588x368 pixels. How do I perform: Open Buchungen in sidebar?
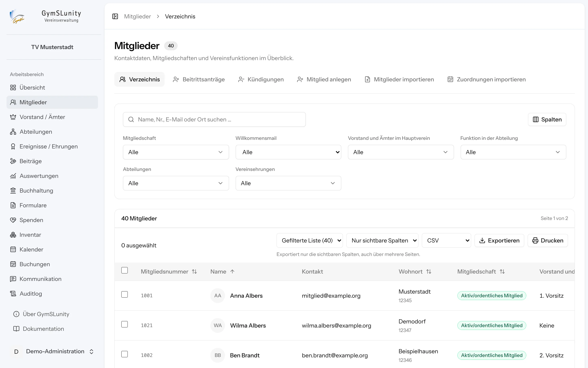52,264
